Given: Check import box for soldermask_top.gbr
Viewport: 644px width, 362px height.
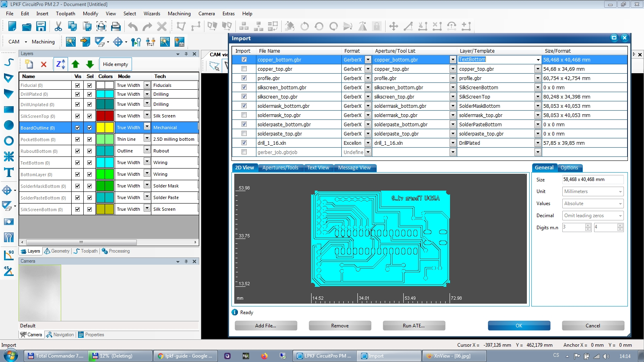Looking at the screenshot, I should point(244,115).
